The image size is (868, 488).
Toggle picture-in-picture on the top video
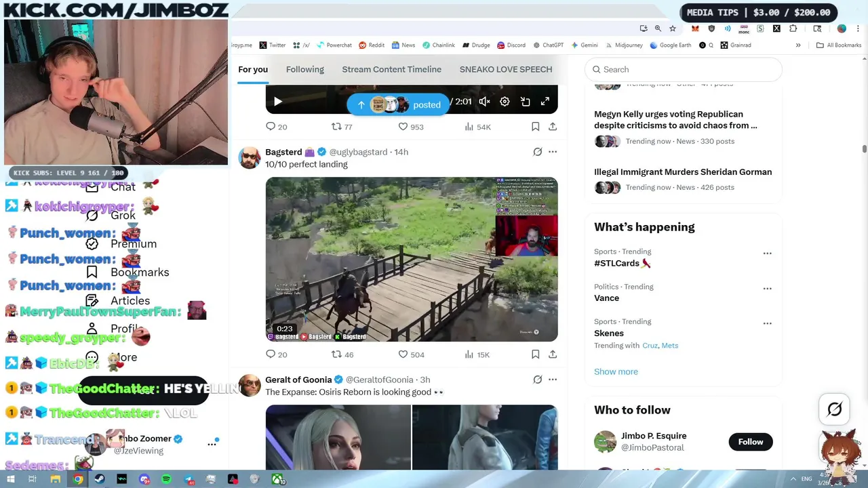(525, 102)
